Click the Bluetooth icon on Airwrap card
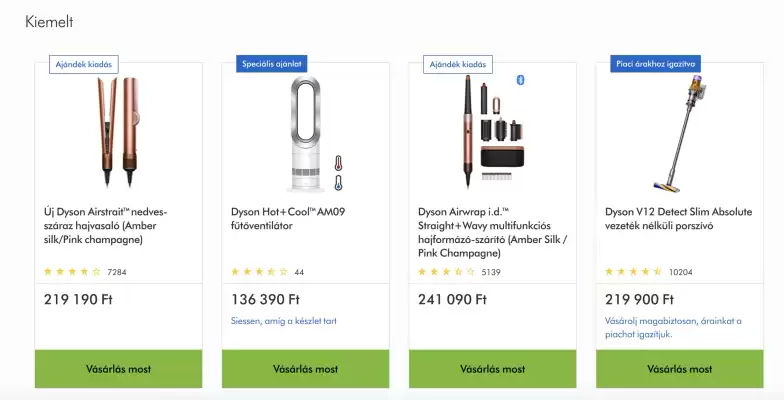The height and width of the screenshot is (400, 784). (x=520, y=80)
